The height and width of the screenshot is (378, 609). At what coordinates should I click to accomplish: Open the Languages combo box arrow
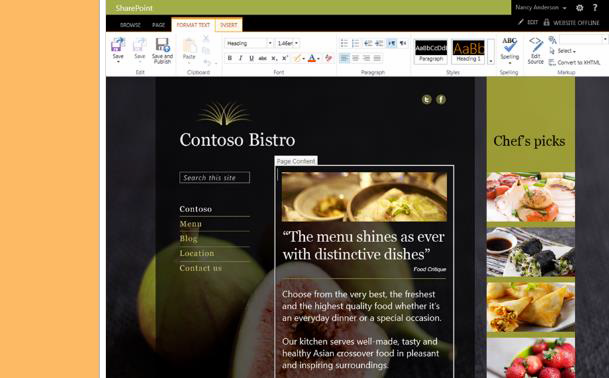604,39
